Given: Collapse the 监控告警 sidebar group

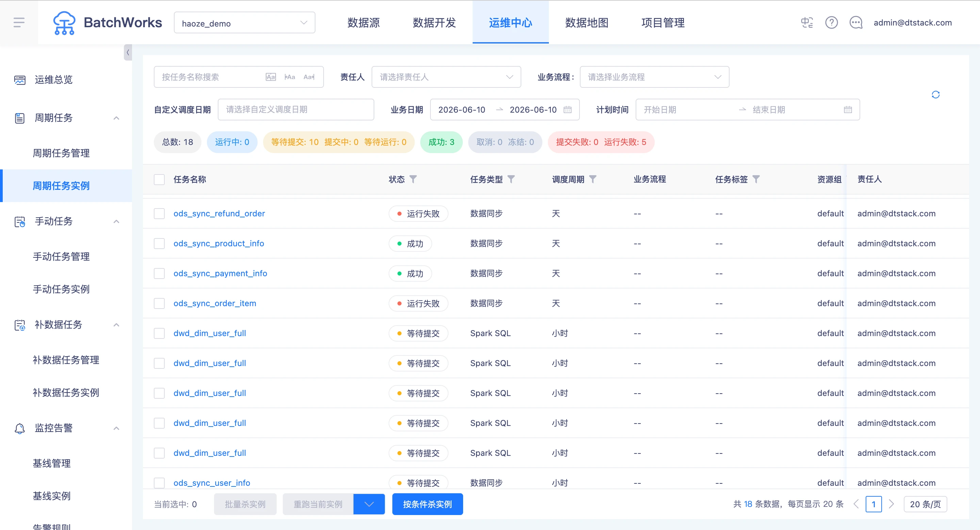Looking at the screenshot, I should point(116,429).
